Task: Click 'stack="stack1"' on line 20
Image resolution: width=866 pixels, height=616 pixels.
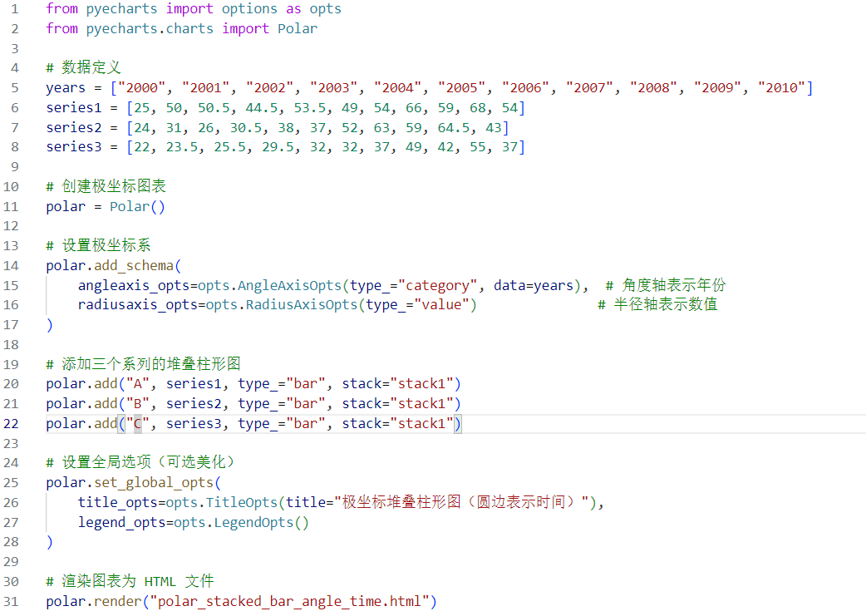Action: (397, 384)
